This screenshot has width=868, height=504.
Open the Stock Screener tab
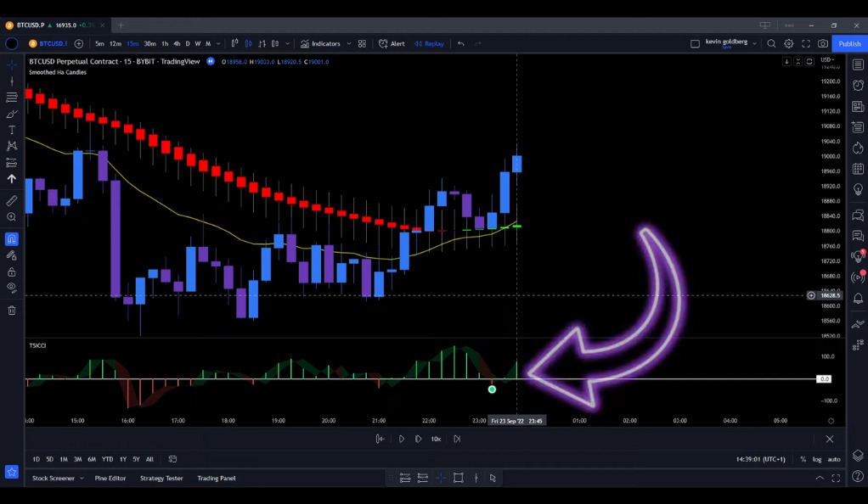[x=54, y=478]
